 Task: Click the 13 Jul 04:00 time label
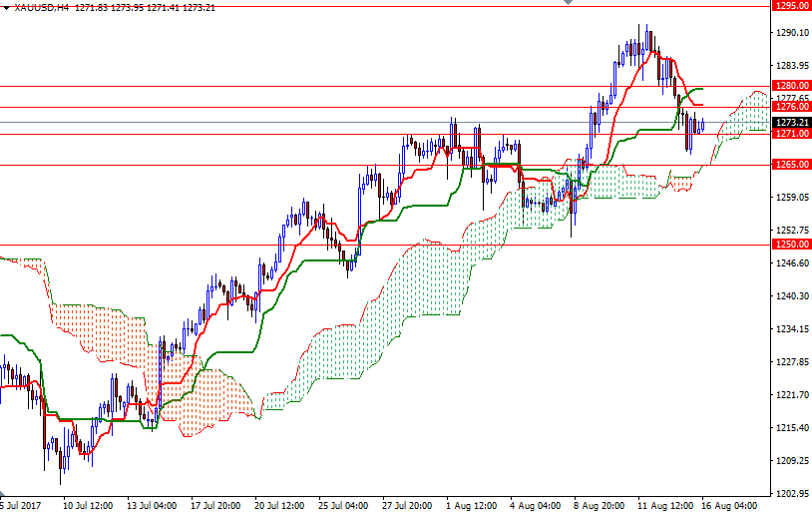[152, 506]
